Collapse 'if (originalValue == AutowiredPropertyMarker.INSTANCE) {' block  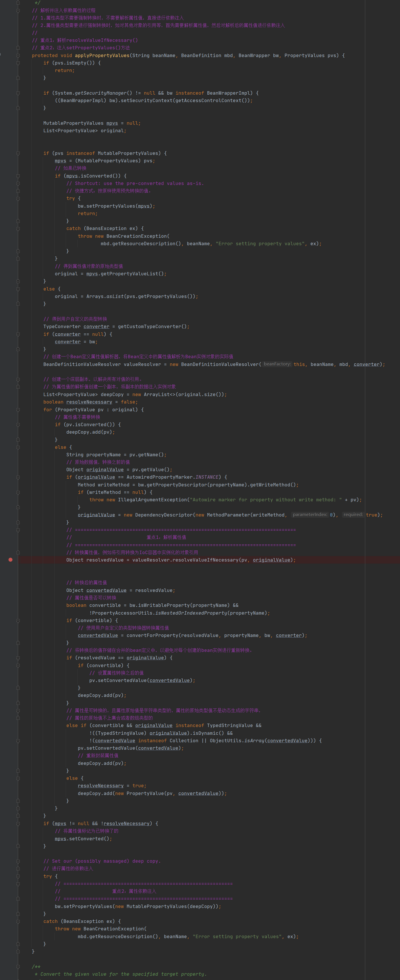point(18,477)
